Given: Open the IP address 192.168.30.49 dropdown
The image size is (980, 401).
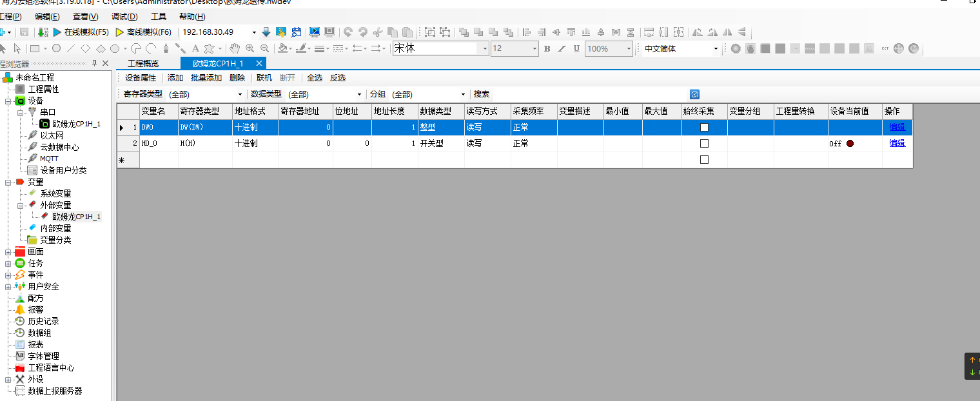Looking at the screenshot, I should click(254, 32).
